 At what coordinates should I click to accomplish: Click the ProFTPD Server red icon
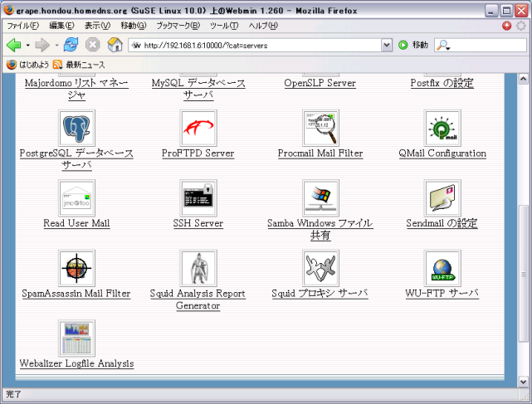(x=198, y=128)
